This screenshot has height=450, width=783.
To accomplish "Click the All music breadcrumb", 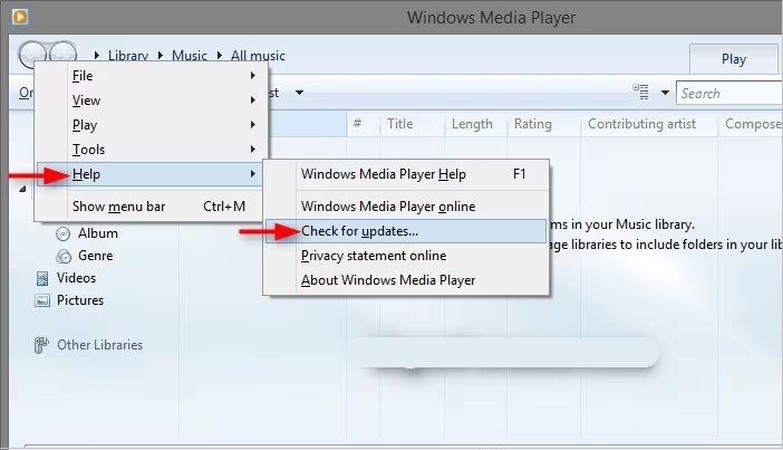I will [x=258, y=55].
